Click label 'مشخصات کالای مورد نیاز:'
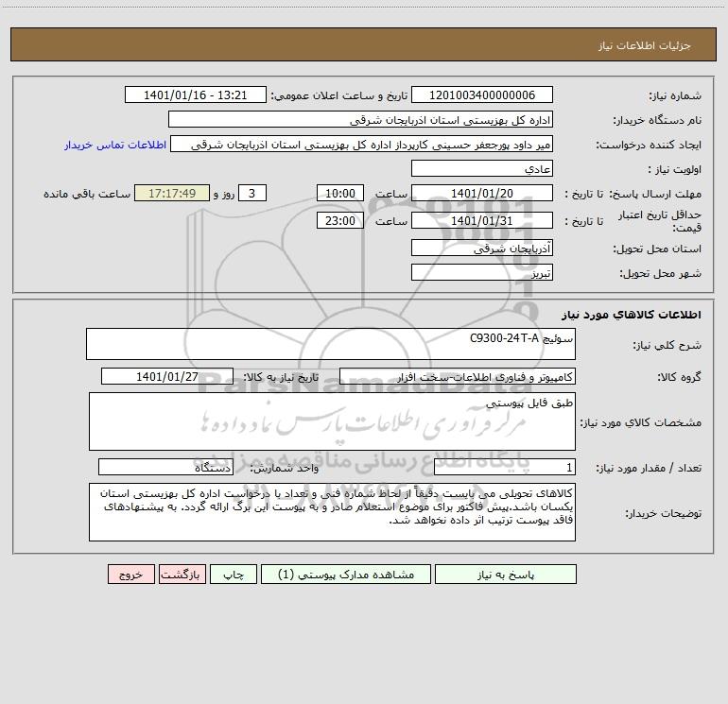Image resolution: width=728 pixels, height=704 pixels. tap(641, 422)
